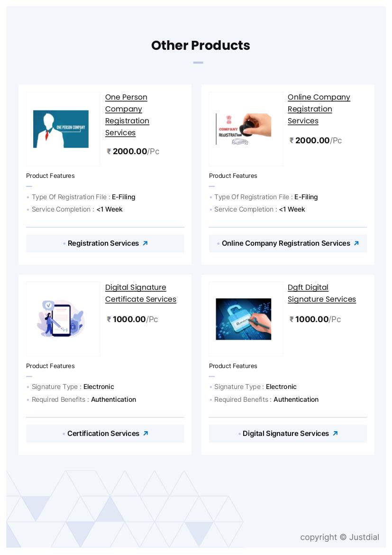The height and width of the screenshot is (555, 392).
Task: Click the copyright Justdial footer text
Action: 339,537
